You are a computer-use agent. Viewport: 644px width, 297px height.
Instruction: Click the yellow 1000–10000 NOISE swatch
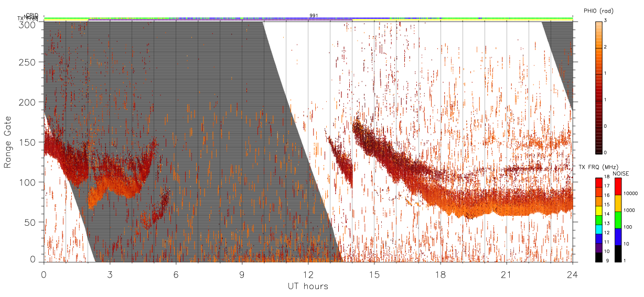click(x=618, y=203)
